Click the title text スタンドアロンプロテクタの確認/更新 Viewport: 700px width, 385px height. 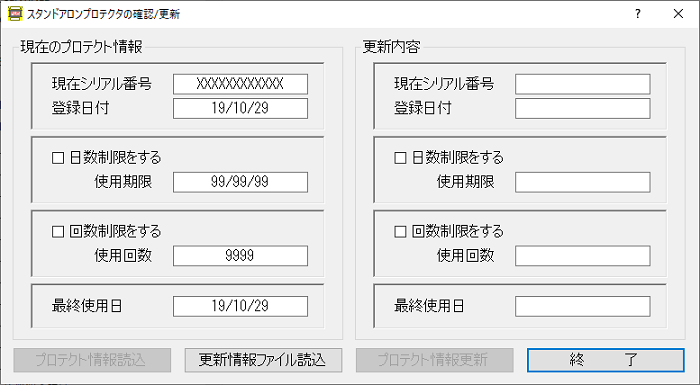(104, 14)
